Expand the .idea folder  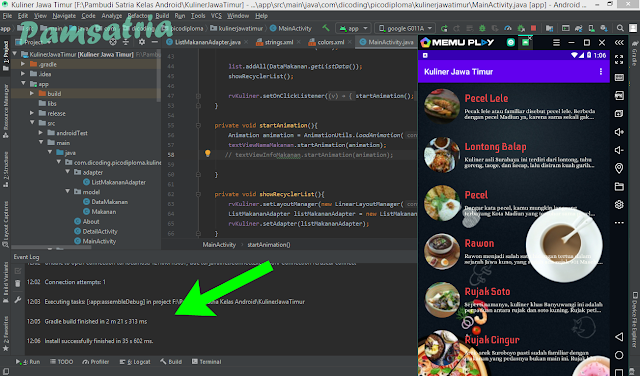pos(23,74)
